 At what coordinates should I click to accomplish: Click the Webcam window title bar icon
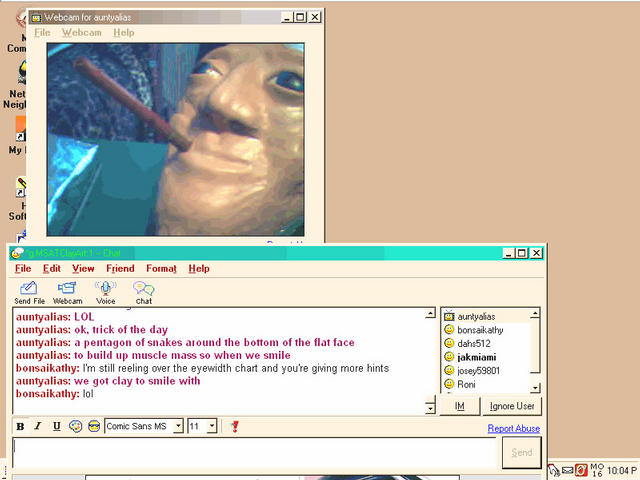[37, 18]
